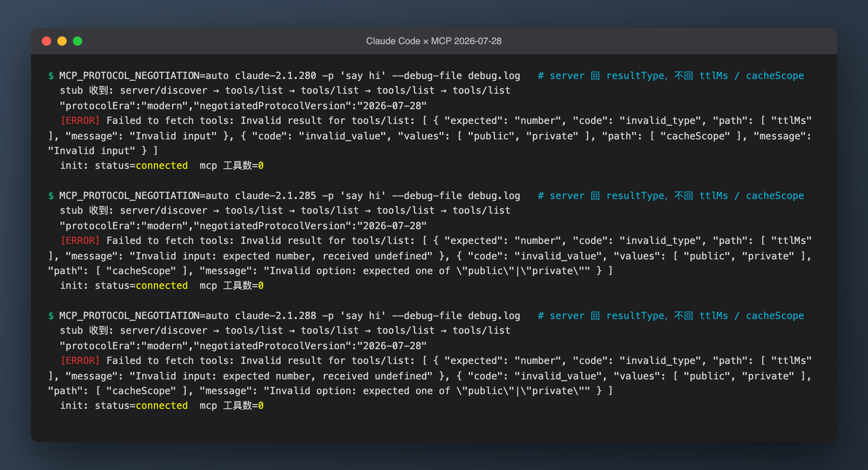Click the green '$' prompt of the second command

[x=51, y=196]
